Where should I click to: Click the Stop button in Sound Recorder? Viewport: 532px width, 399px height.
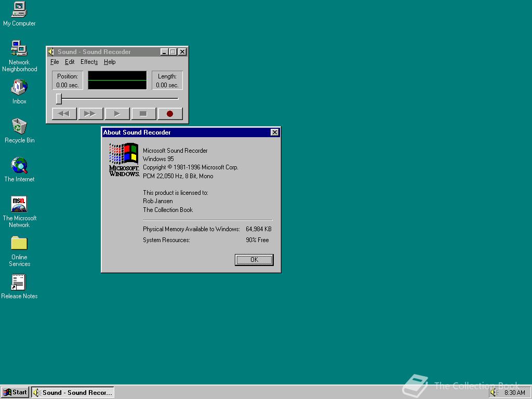coord(143,114)
